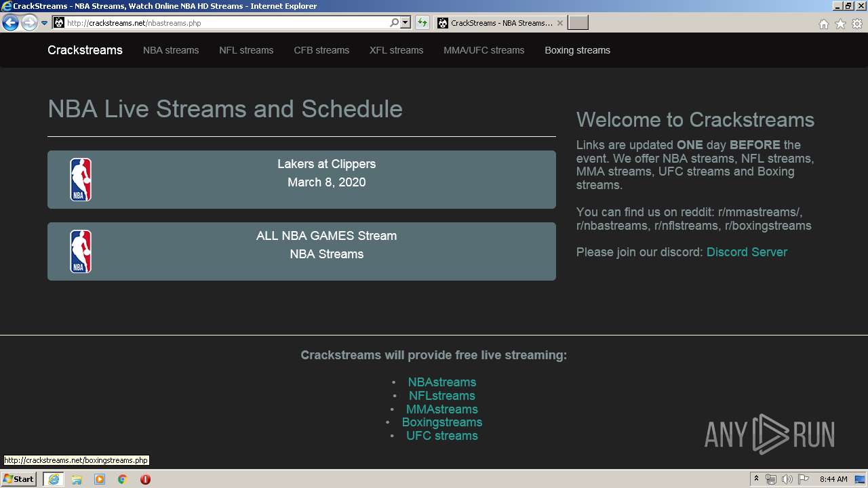Open Favorites star icon
Image resolution: width=868 pixels, height=488 pixels.
(x=840, y=24)
